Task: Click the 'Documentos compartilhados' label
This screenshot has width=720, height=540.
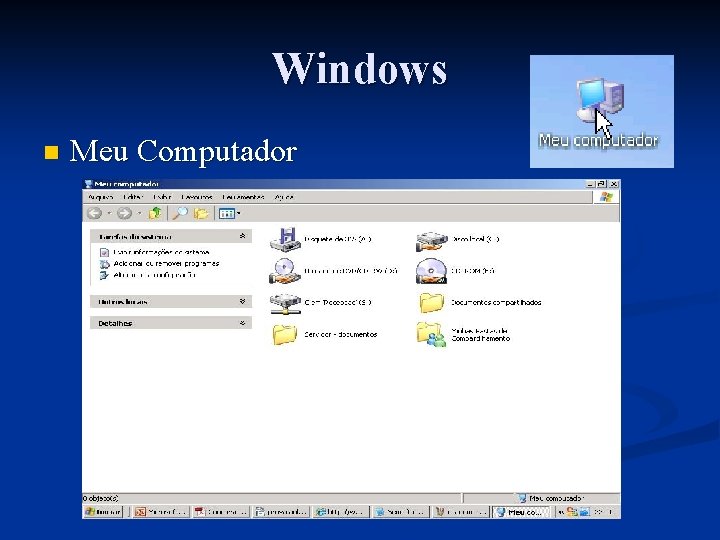Action: 496,303
